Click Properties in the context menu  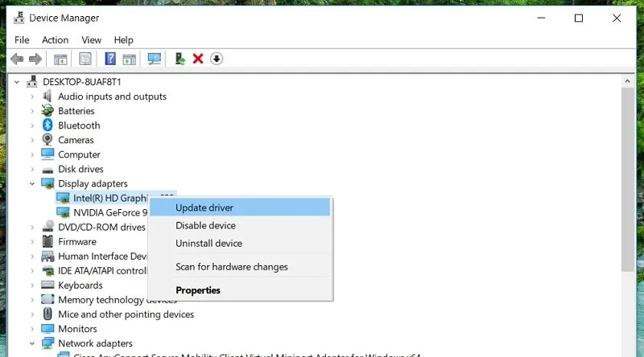[198, 290]
